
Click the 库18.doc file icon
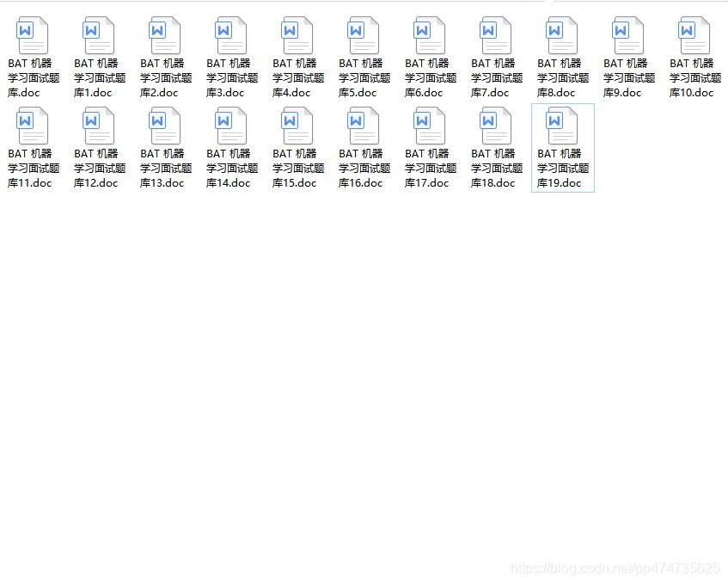[x=495, y=126]
